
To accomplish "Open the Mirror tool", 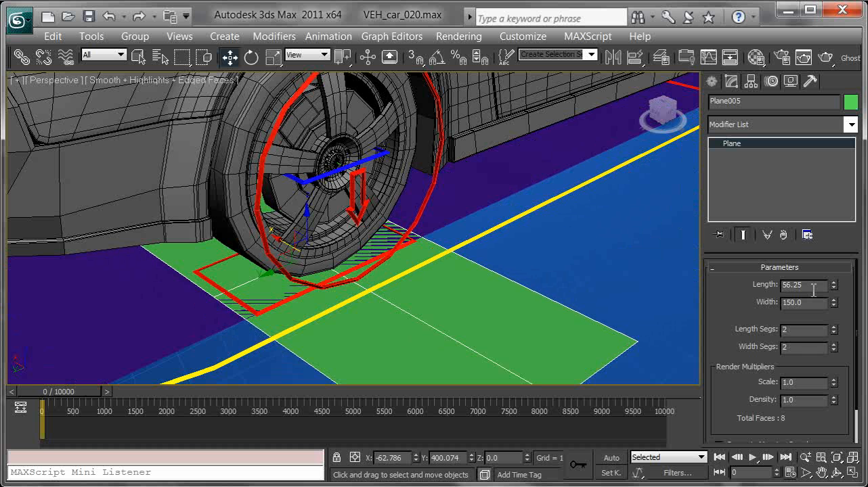I will (613, 57).
